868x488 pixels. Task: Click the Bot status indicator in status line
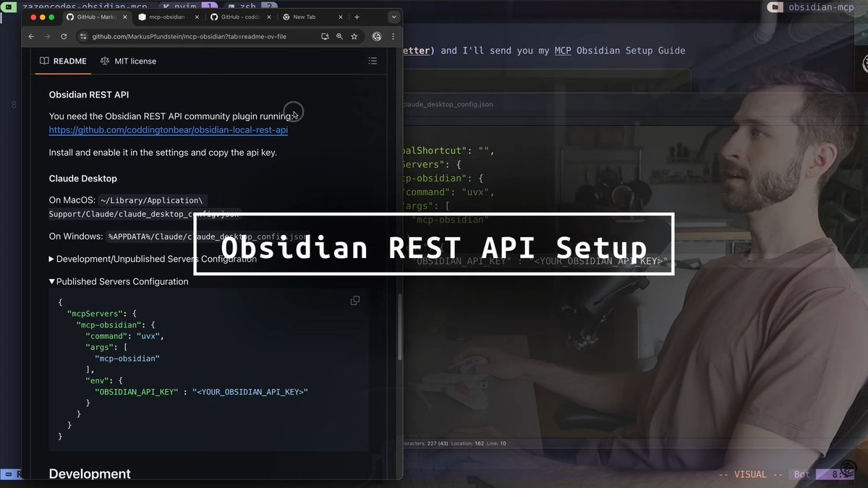pos(801,475)
